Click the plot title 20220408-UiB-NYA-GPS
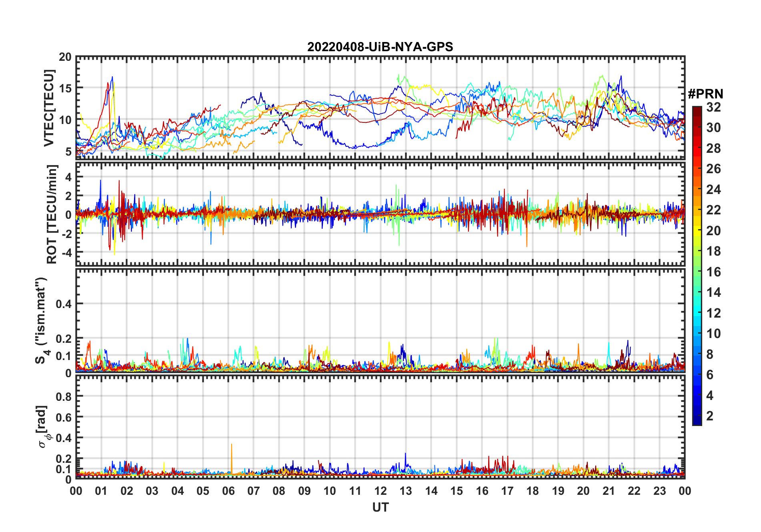Viewport: 761px width, 532px height. pyautogui.click(x=380, y=47)
